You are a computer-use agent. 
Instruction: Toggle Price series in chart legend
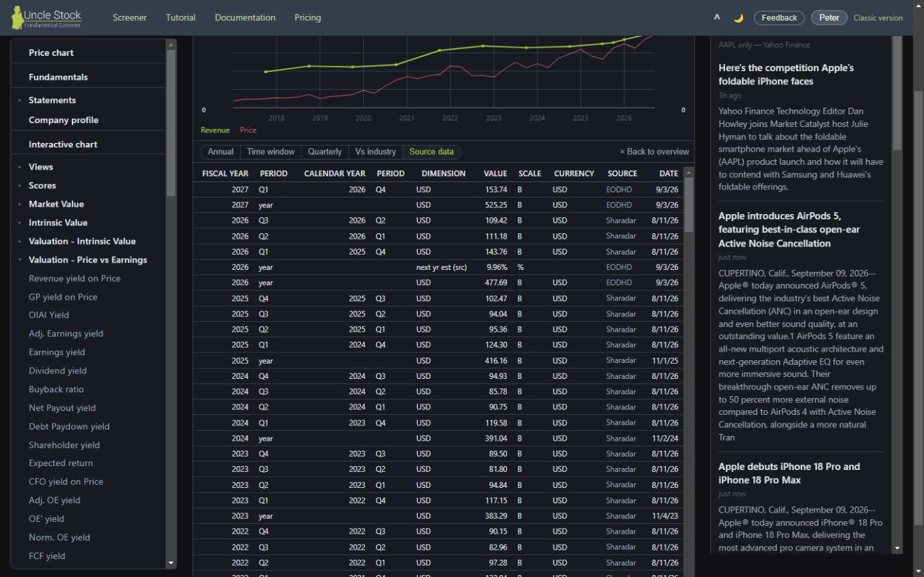(x=248, y=130)
